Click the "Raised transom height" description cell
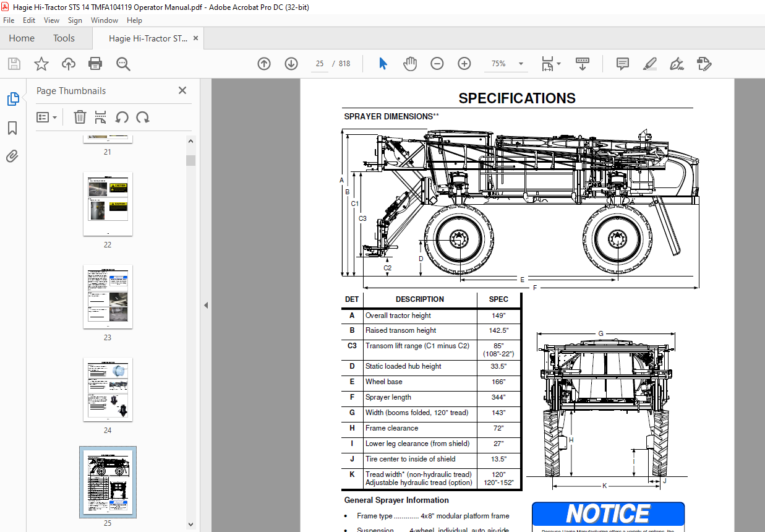765x532 pixels. 401,330
